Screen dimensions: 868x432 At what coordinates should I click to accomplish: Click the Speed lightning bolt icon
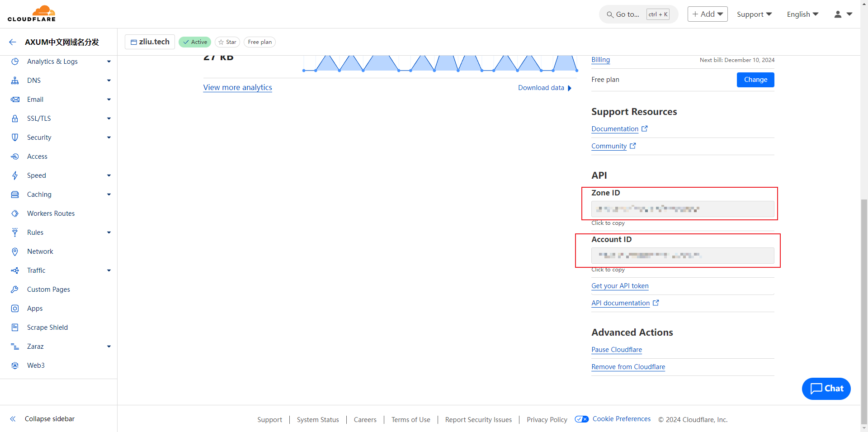pos(15,176)
